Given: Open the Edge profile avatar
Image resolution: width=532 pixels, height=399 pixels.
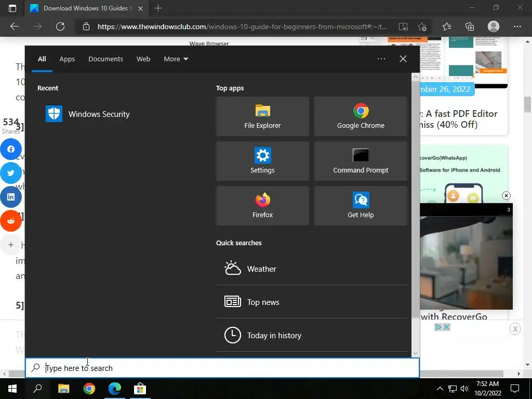Looking at the screenshot, I should [494, 26].
